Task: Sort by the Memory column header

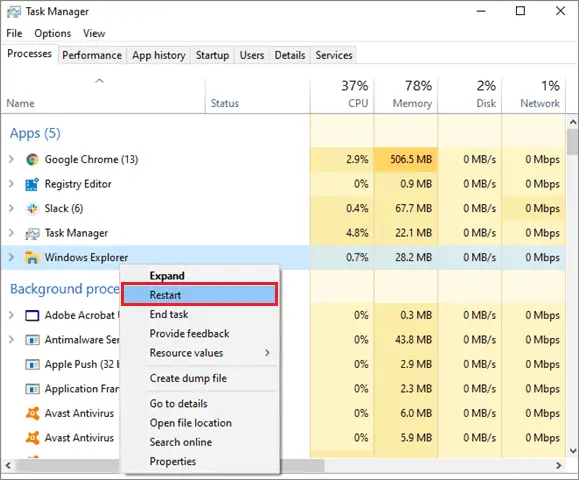Action: (x=406, y=95)
